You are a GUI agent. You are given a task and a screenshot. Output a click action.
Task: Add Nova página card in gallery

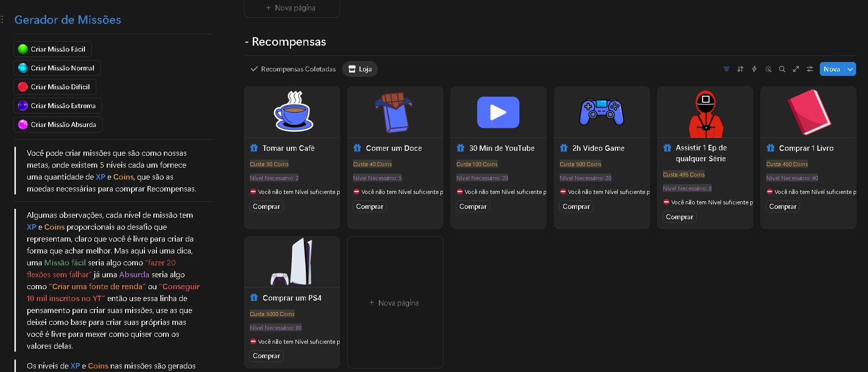(395, 303)
